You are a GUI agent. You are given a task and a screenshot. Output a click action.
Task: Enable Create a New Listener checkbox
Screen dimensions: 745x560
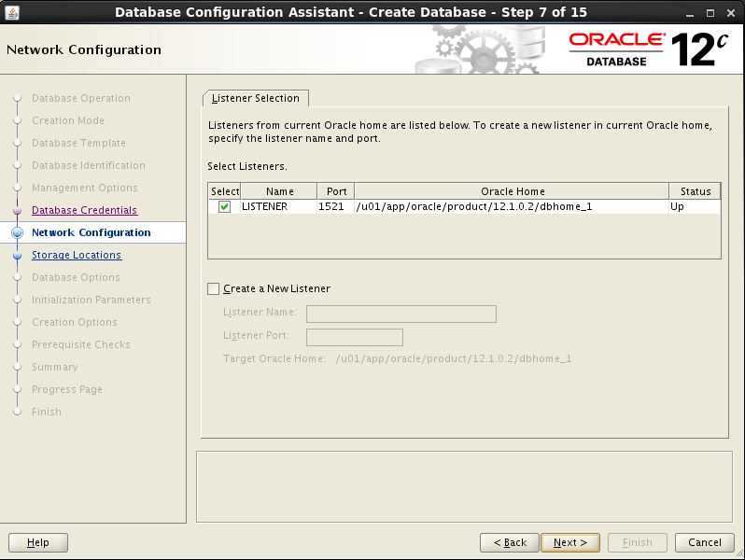pyautogui.click(x=214, y=288)
